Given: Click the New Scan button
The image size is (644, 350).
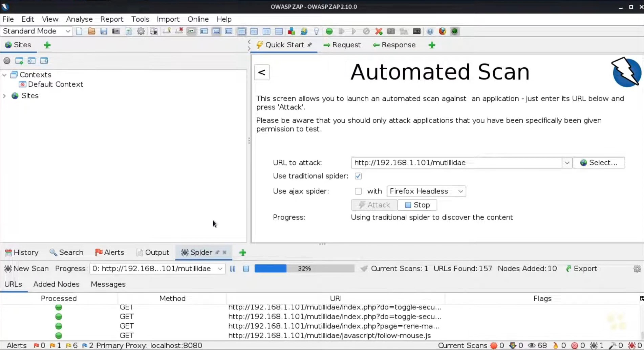Looking at the screenshot, I should click(x=26, y=269).
